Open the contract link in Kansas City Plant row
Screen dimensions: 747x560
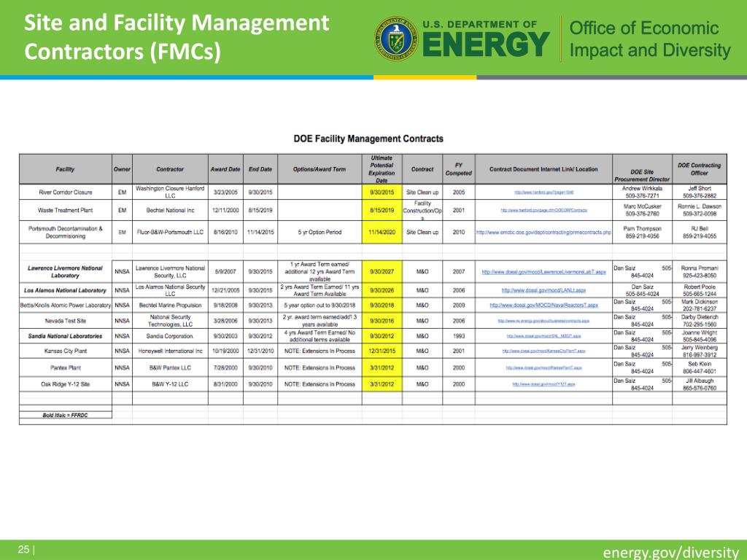pos(543,351)
